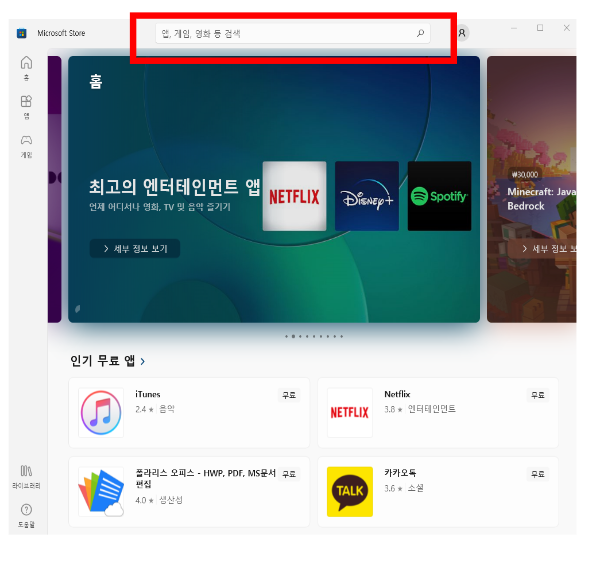Select the first carousel page dot

coord(287,336)
